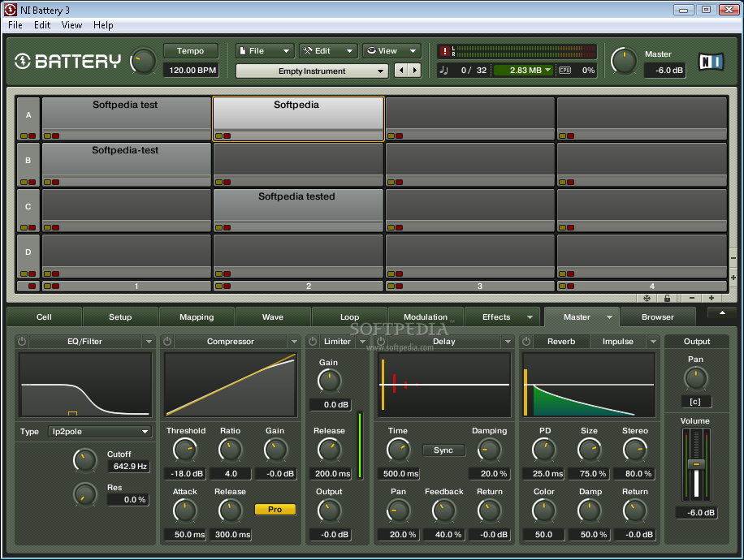Open the EQ/Filter module dropdown arrow
Screen dimensions: 744x560
point(149,342)
